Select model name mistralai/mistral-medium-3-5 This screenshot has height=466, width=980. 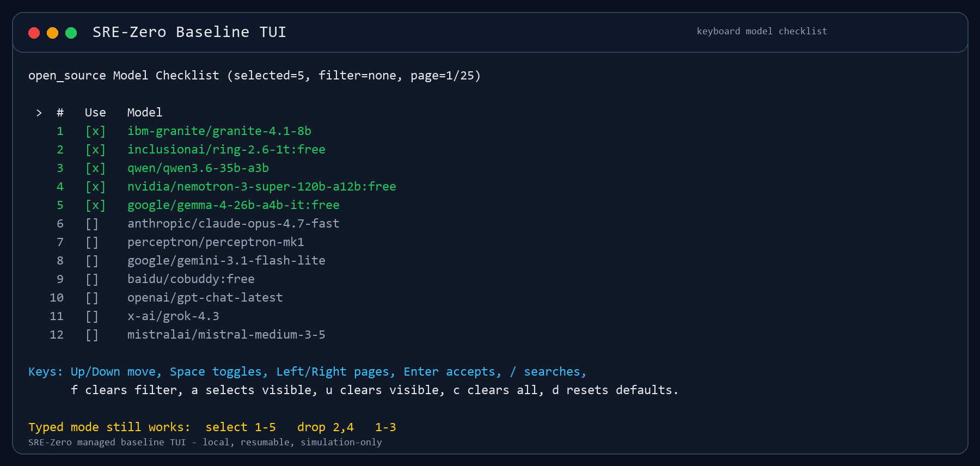pyautogui.click(x=226, y=335)
